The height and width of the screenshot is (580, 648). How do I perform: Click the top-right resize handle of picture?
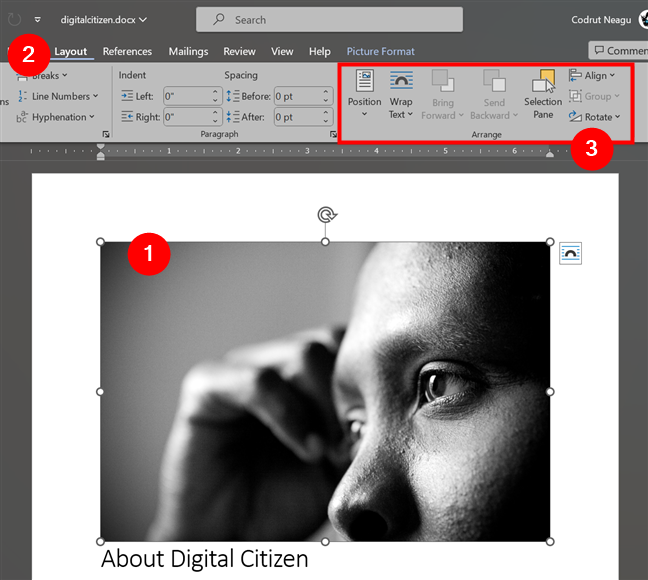click(x=550, y=242)
